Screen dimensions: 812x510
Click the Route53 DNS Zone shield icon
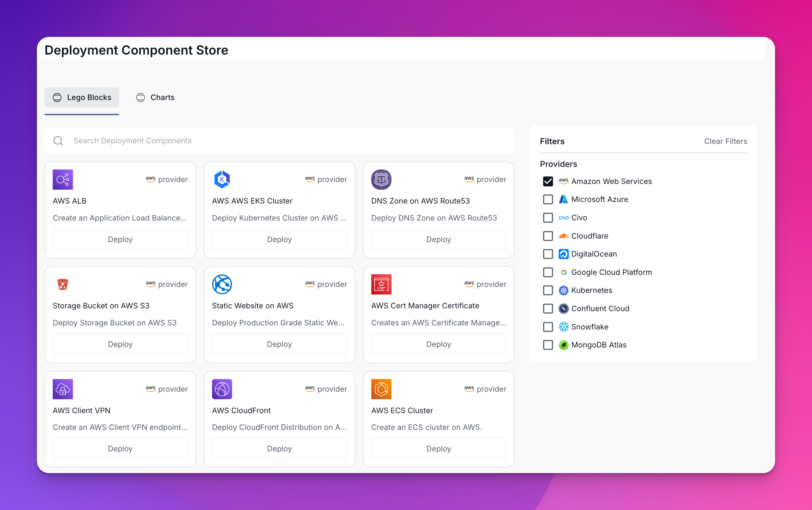click(x=381, y=180)
